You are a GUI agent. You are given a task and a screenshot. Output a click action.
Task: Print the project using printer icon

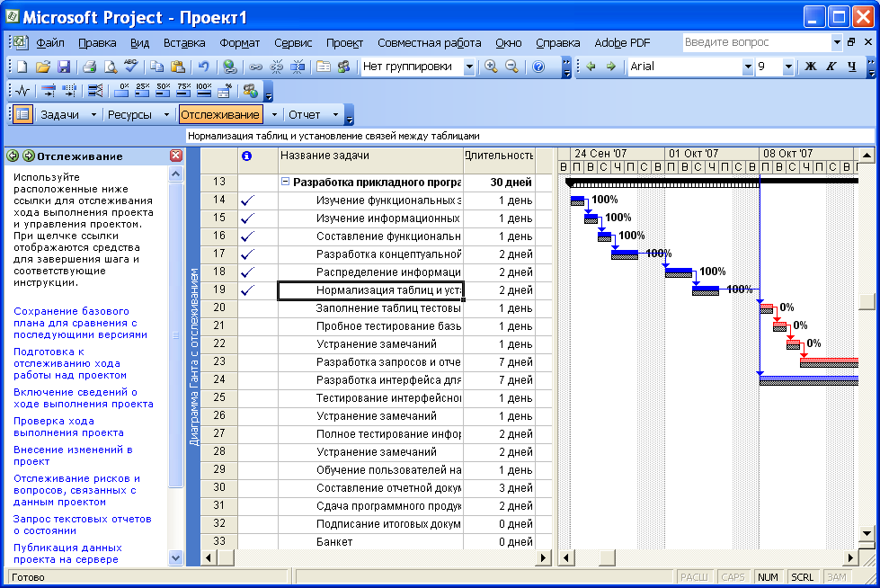pyautogui.click(x=89, y=67)
